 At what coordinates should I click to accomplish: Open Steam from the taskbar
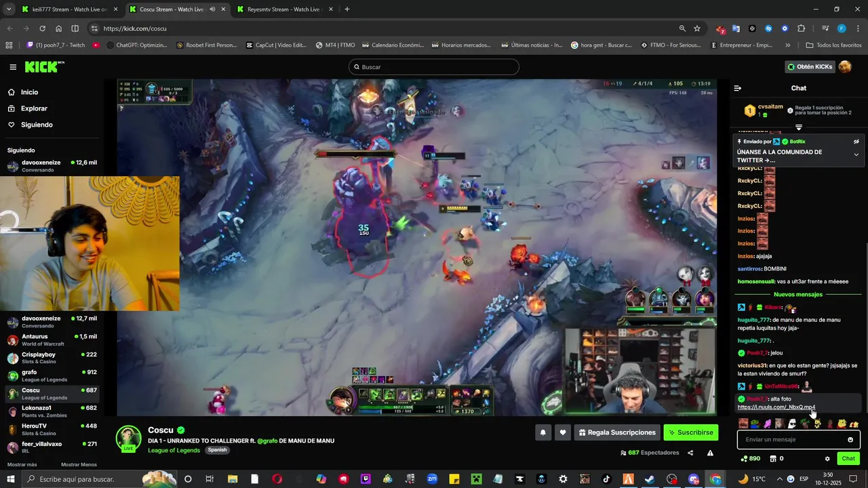pos(650,479)
